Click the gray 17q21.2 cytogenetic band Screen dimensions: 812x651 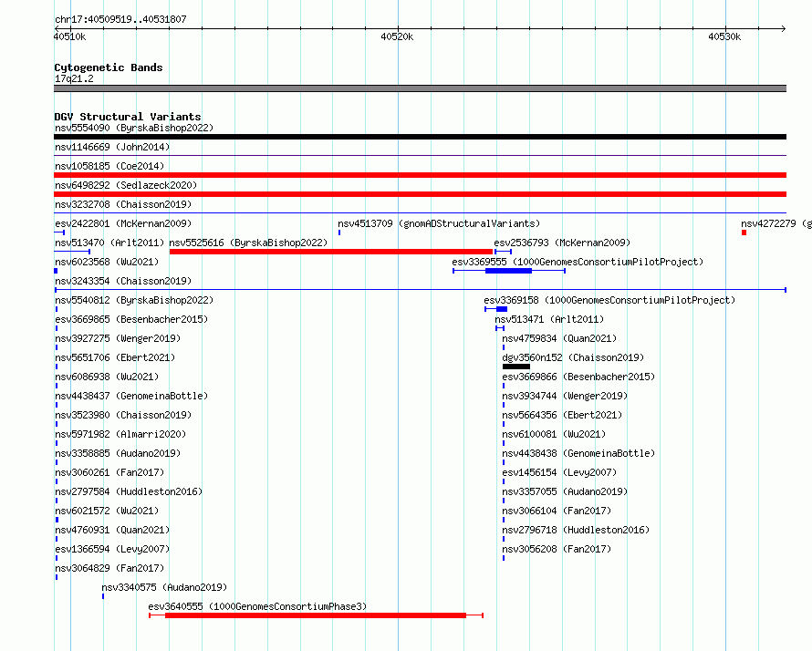click(x=420, y=88)
